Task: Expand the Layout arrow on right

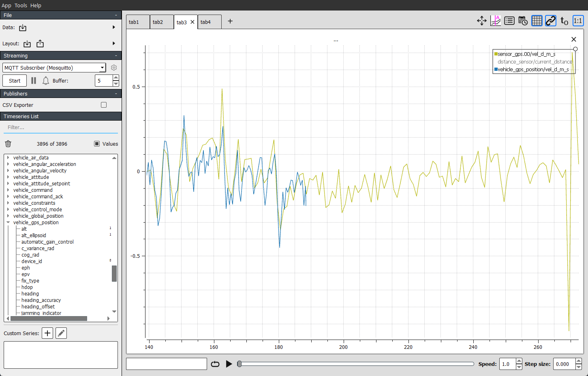Action: (x=114, y=43)
